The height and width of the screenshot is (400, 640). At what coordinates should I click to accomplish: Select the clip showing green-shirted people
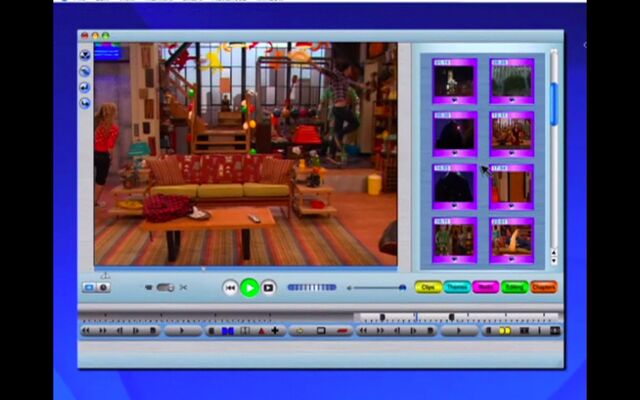tap(454, 240)
